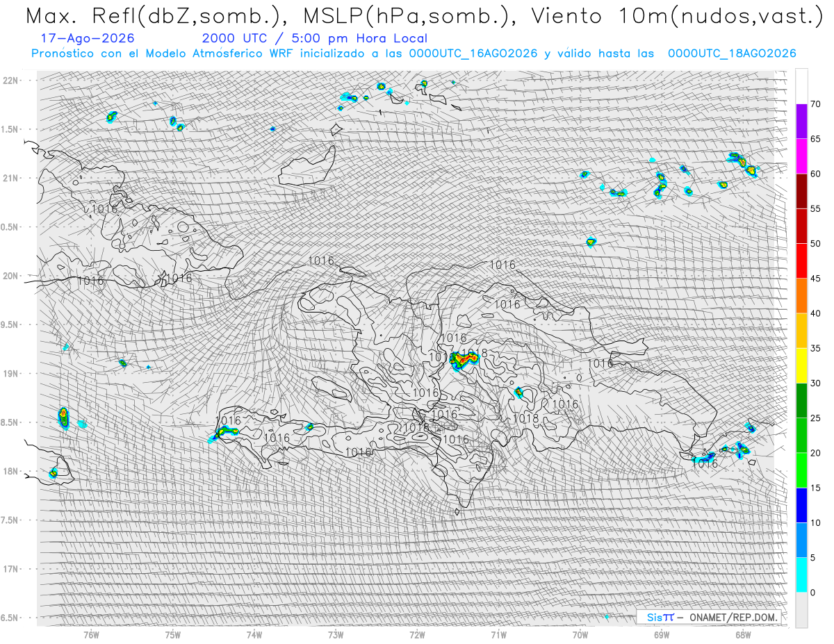Click the '17N' latitude axis label
Image resolution: width=834 pixels, height=644 pixels.
11,569
